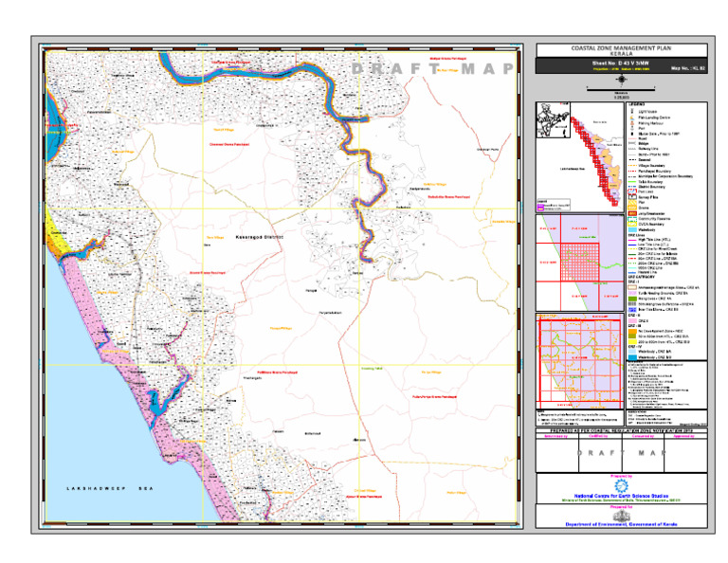Click the compass rose north arrow
The image size is (728, 563).
[x=621, y=79]
